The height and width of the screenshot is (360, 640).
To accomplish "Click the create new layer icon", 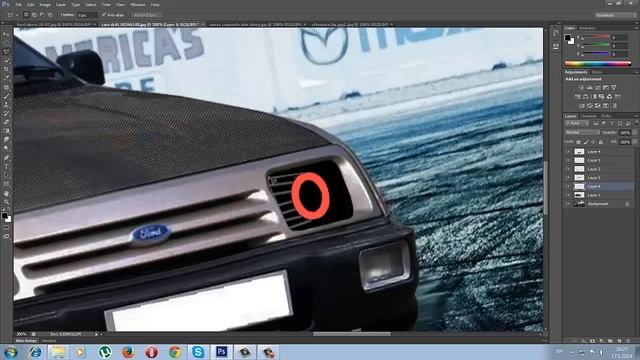I will click(619, 340).
